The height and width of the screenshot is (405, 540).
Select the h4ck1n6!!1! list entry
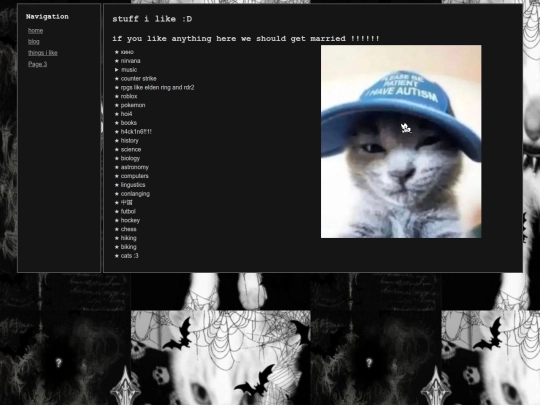click(136, 132)
